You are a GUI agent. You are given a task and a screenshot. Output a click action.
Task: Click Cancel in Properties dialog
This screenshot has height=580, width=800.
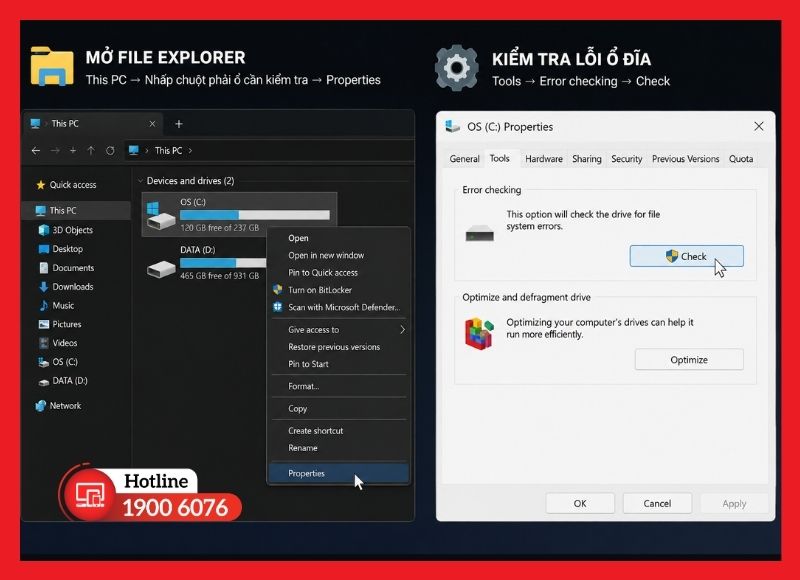(657, 503)
